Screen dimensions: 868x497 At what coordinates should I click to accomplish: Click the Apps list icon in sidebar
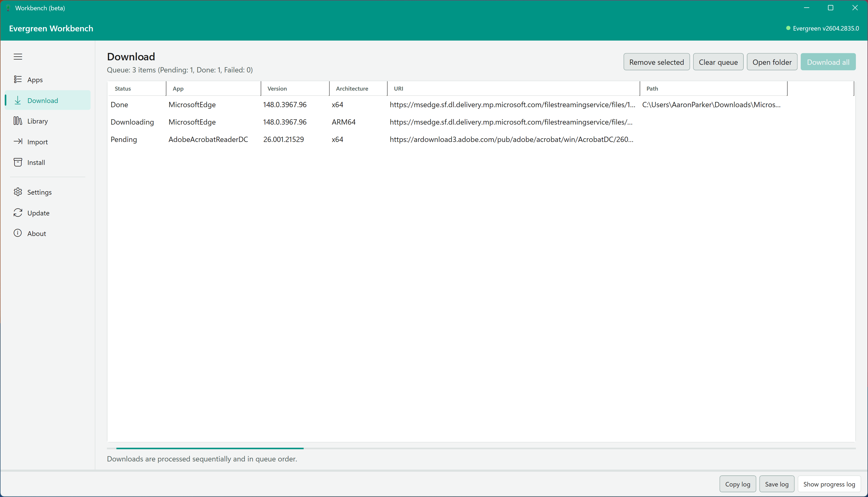click(x=18, y=80)
